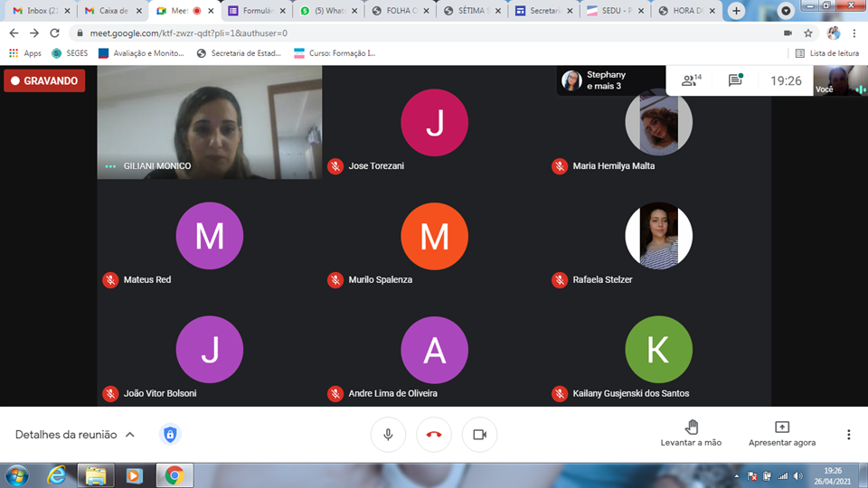Open Lista de leitura reading list
Viewport: 868px width, 488px height.
826,53
